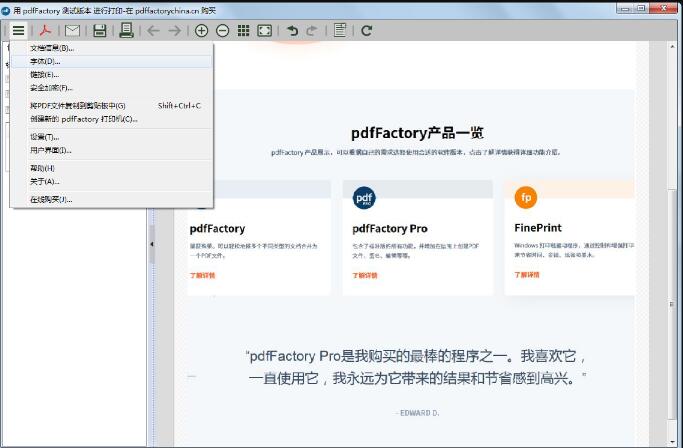This screenshot has width=683, height=448.
Task: Click 了解详情 link under pdfFactory Pro
Action: pos(365,275)
